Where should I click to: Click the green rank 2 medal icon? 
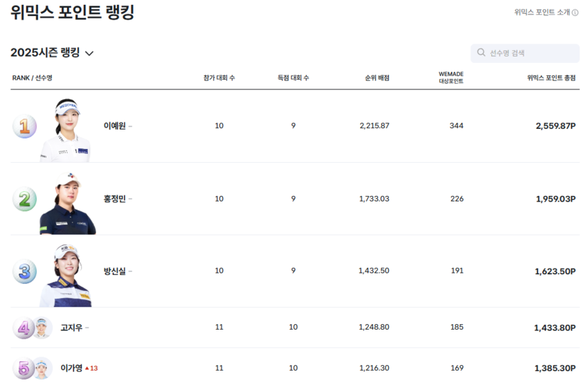(24, 199)
